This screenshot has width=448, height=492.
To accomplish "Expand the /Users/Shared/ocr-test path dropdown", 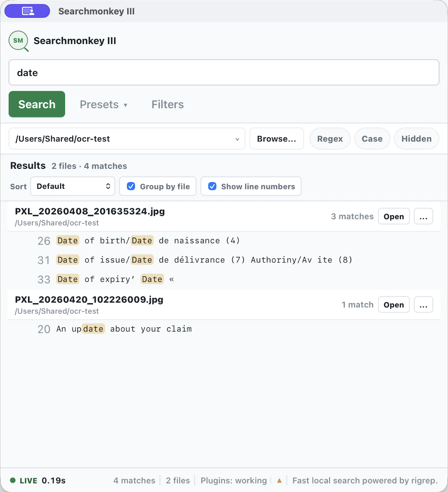I will [x=127, y=139].
